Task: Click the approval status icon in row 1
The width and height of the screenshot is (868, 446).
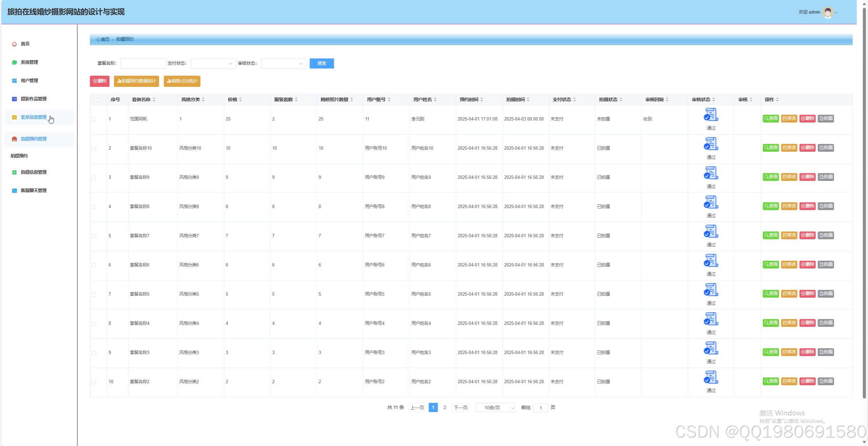Action: [x=711, y=115]
